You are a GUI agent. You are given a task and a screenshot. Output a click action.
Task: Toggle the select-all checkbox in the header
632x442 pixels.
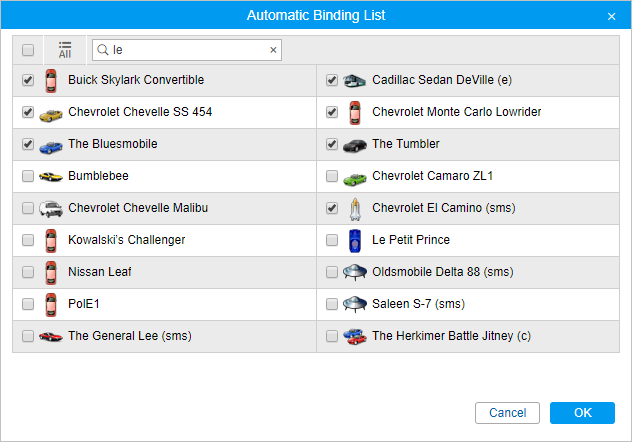point(28,50)
